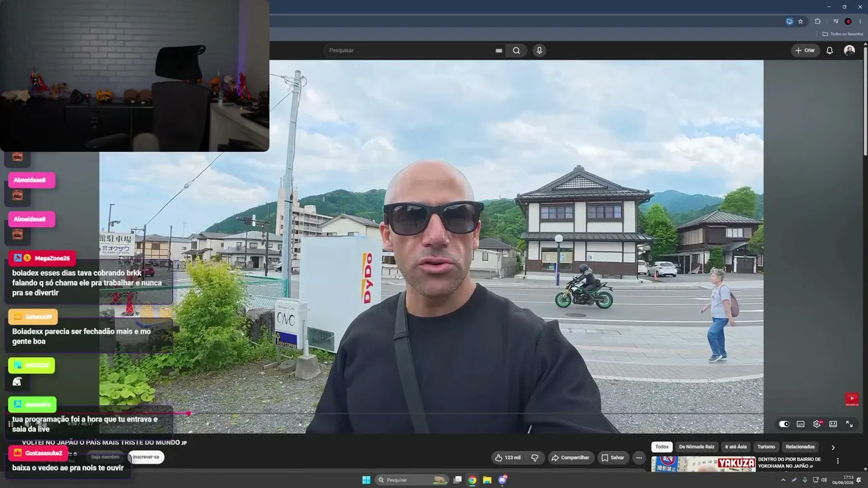Viewport: 868px width, 488px height.
Task: Open the Todos os favoritos bookmarks folder
Action: pos(843,34)
